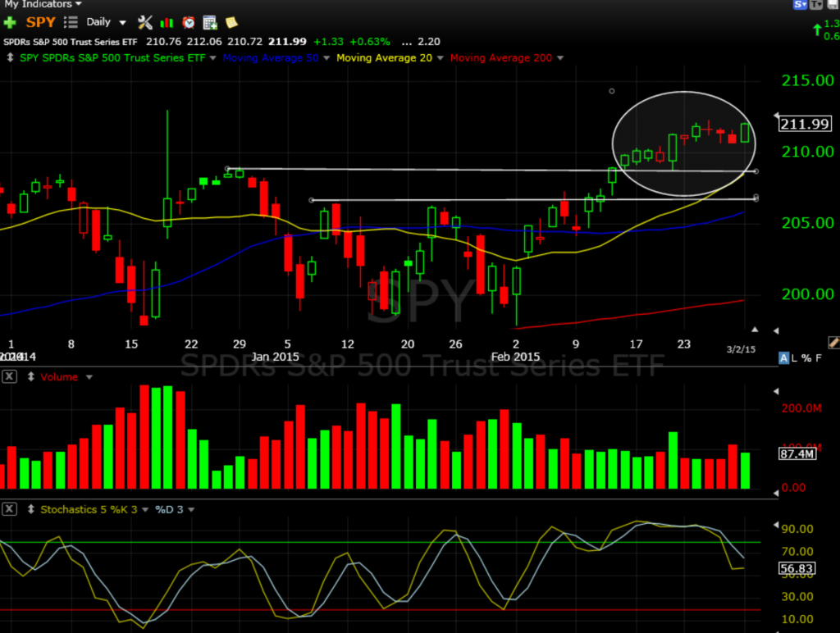Click the ellipse annotation handle dot

click(612, 91)
